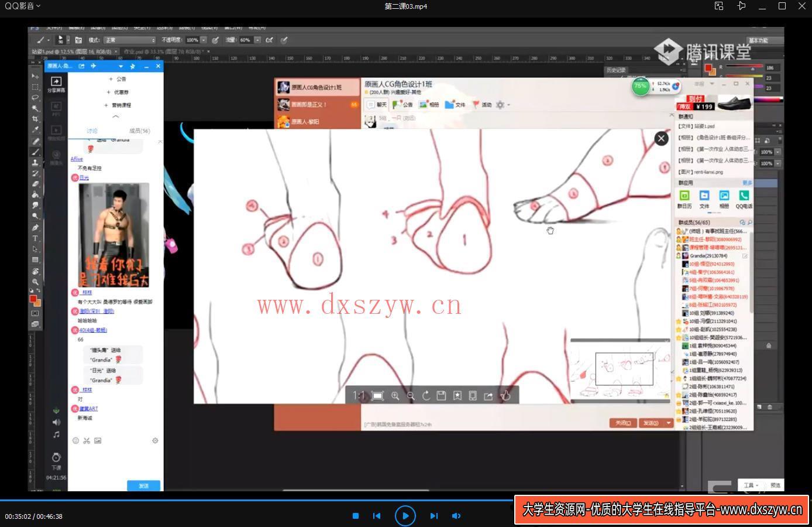Viewport: 812px width, 527px height.
Task: Open the opacity 100% dropdown arrow
Action: coord(204,40)
